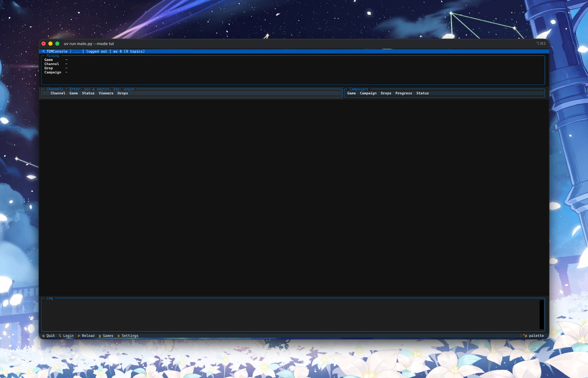
Task: Focus the empty Log output area
Action: (291, 314)
